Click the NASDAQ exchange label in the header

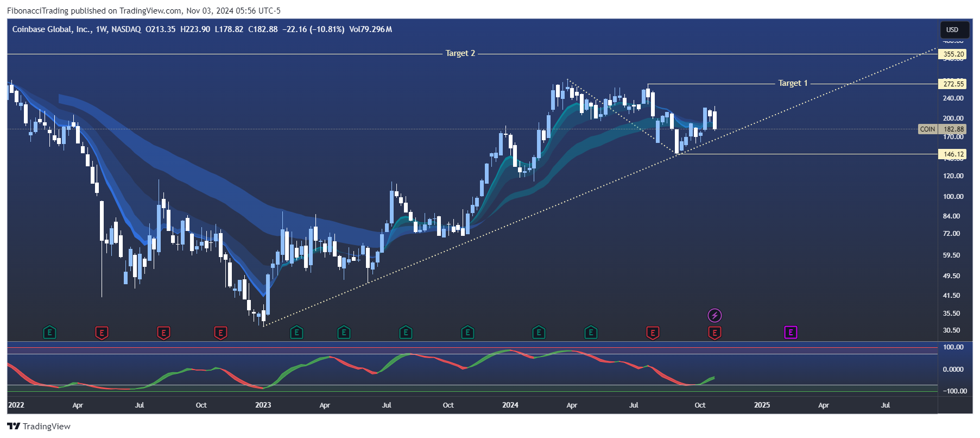coord(126,29)
